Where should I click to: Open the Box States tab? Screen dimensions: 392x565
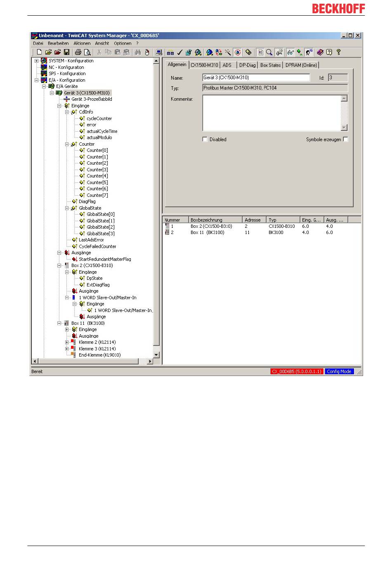(270, 65)
